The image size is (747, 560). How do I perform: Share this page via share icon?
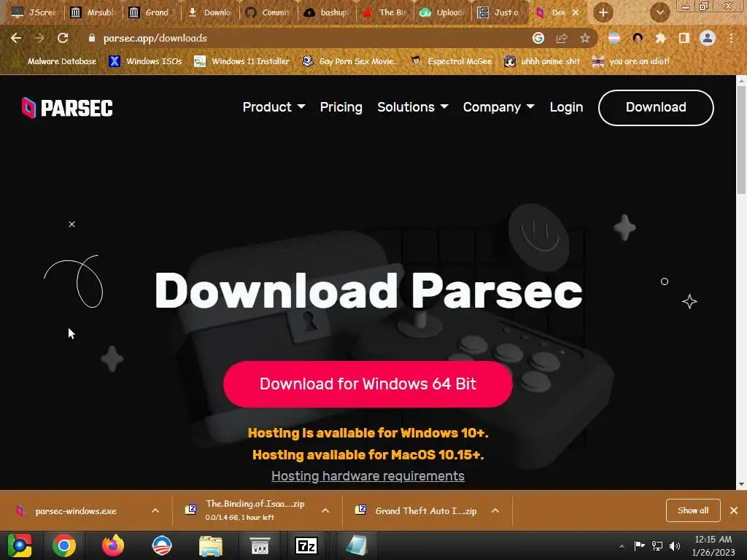[x=562, y=38]
